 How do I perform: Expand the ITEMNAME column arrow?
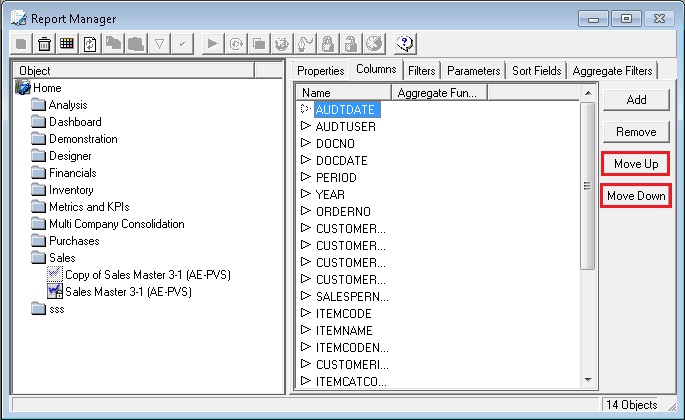pos(307,331)
